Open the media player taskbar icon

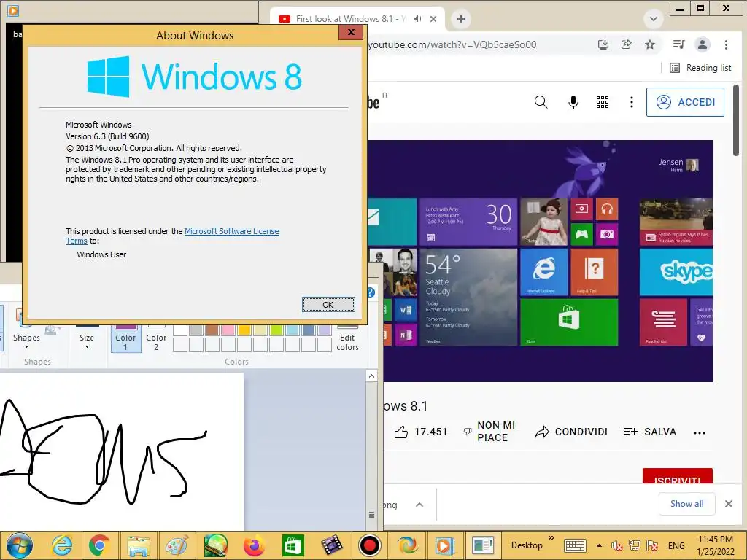(x=444, y=545)
